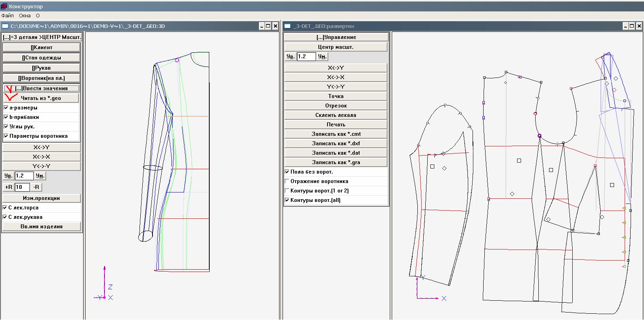Image resolution: width=644 pixels, height=320 pixels.
Task: Maximize the развертки pattern window
Action: (631, 26)
